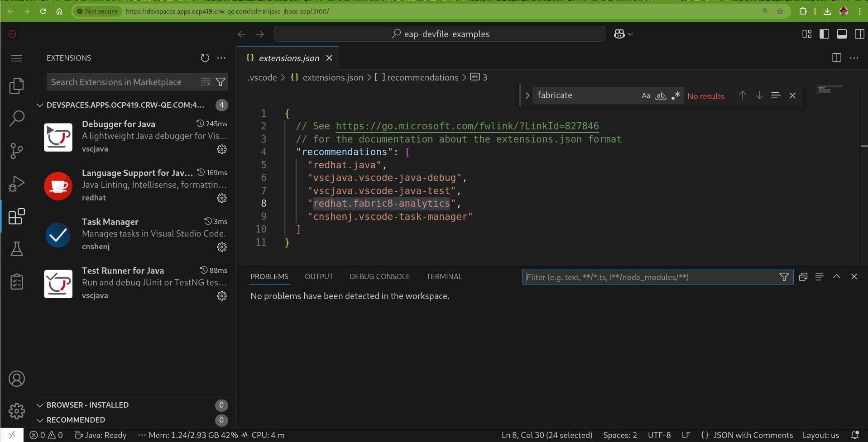Image resolution: width=868 pixels, height=442 pixels.
Task: Filter extensions using the funnel icon
Action: [221, 82]
